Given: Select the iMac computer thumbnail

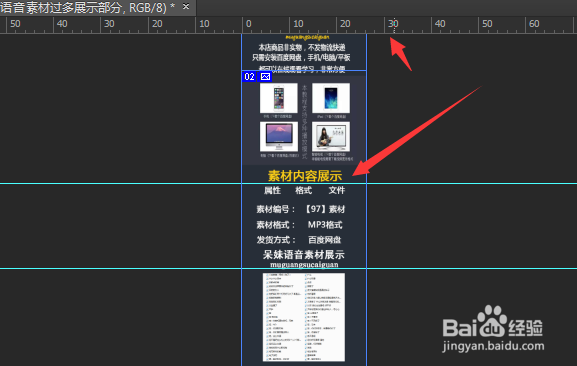Looking at the screenshot, I should point(279,136).
